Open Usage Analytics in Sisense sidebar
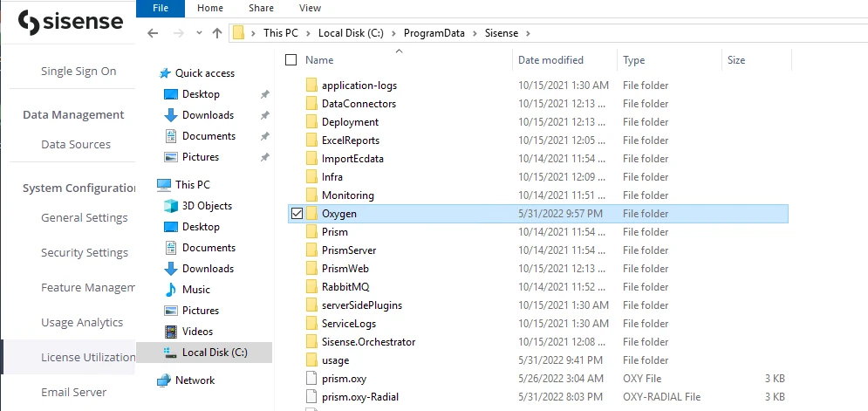 coord(82,322)
